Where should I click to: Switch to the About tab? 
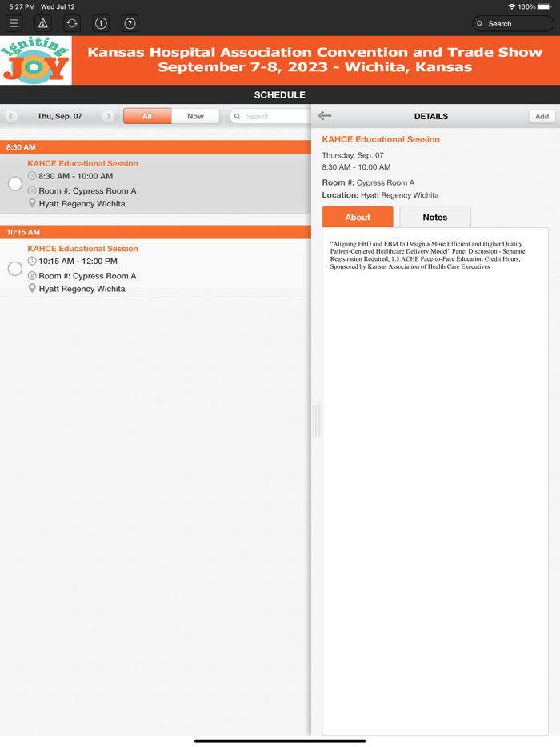[x=358, y=218]
